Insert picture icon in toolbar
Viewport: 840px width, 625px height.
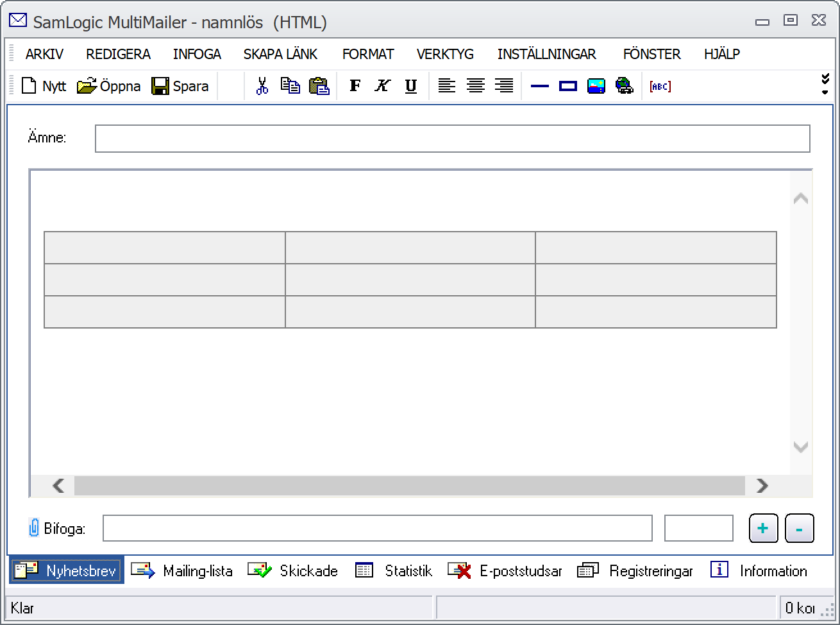pos(596,86)
